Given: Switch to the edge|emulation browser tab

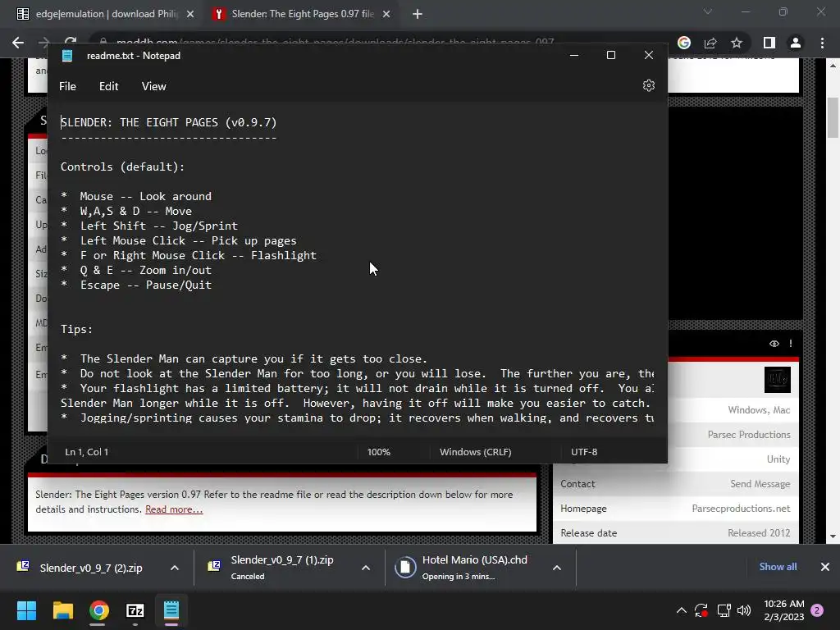Looking at the screenshot, I should (x=106, y=14).
